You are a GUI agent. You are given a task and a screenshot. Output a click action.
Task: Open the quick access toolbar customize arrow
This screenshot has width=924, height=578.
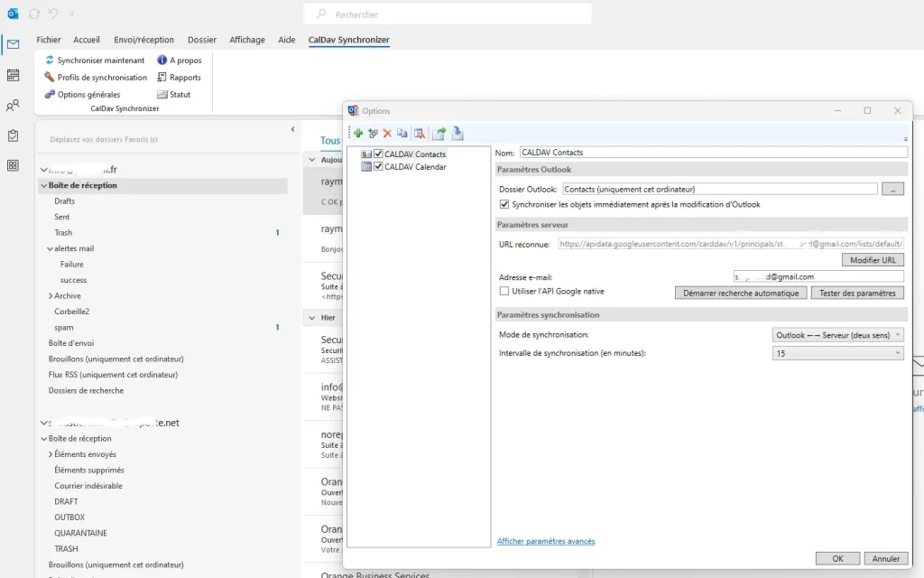(x=71, y=14)
